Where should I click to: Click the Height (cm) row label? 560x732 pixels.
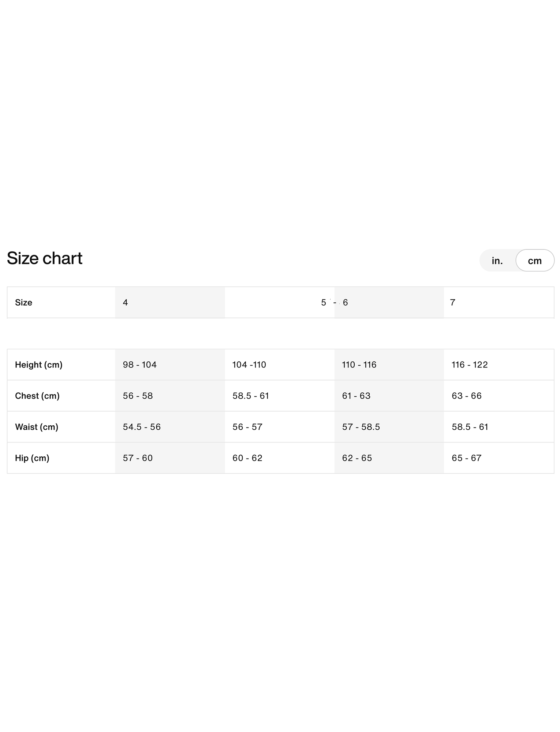pos(38,365)
